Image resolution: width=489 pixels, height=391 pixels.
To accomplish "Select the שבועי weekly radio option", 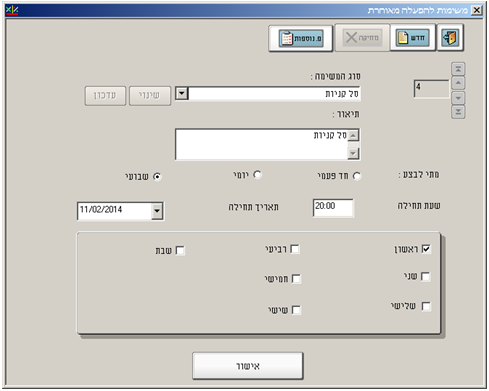I will 157,177.
